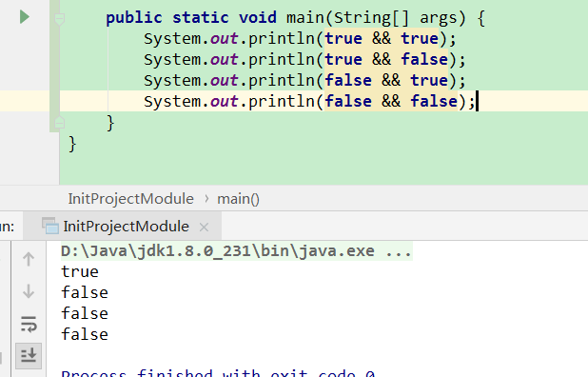
Task: Collapse main method with top fold marker
Action: [x=59, y=18]
